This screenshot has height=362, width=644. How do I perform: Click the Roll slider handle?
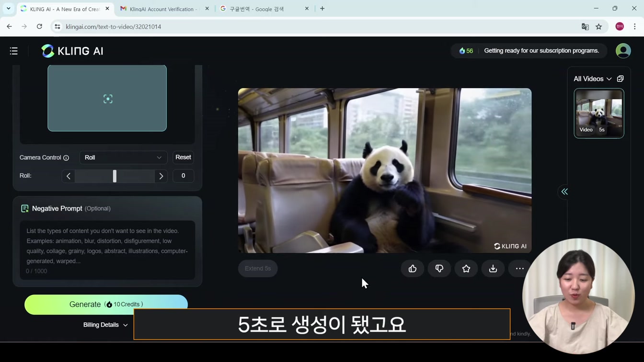click(x=115, y=176)
